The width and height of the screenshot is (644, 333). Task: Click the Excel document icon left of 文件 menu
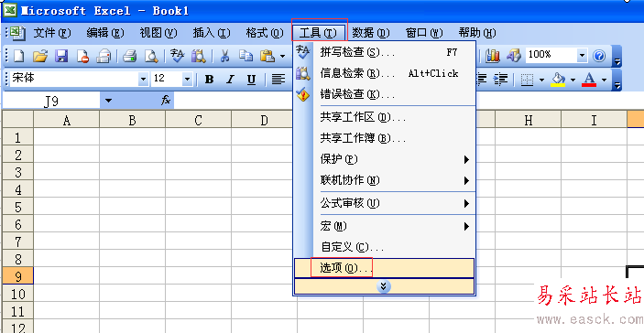click(x=18, y=33)
